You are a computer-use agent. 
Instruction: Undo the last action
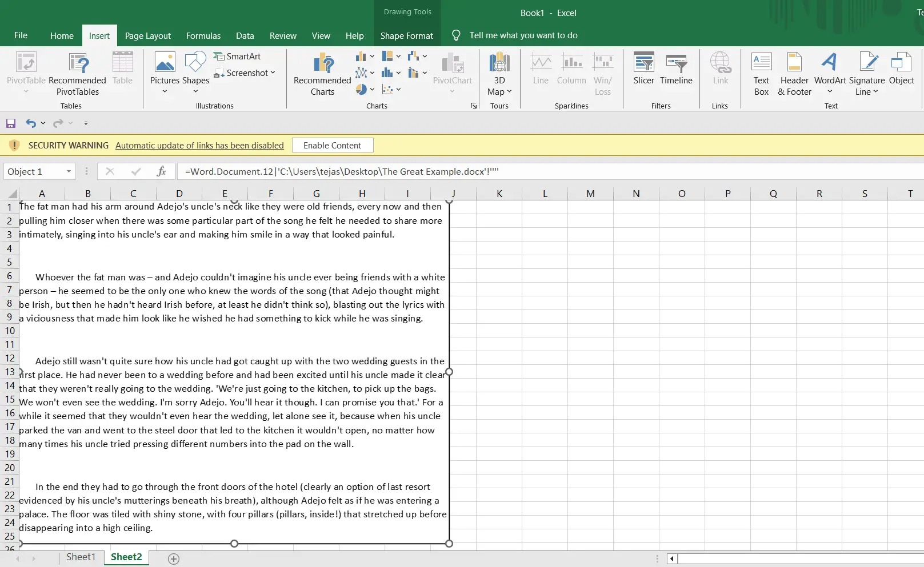[31, 123]
